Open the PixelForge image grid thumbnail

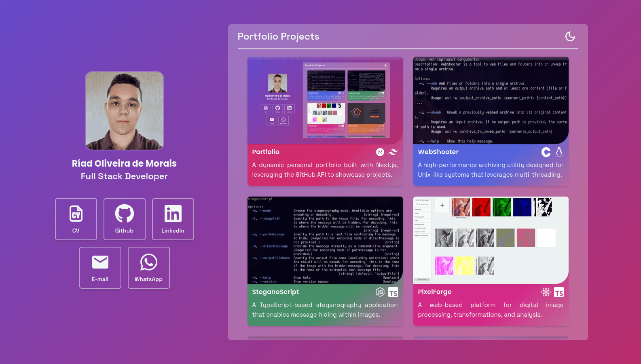tap(491, 240)
